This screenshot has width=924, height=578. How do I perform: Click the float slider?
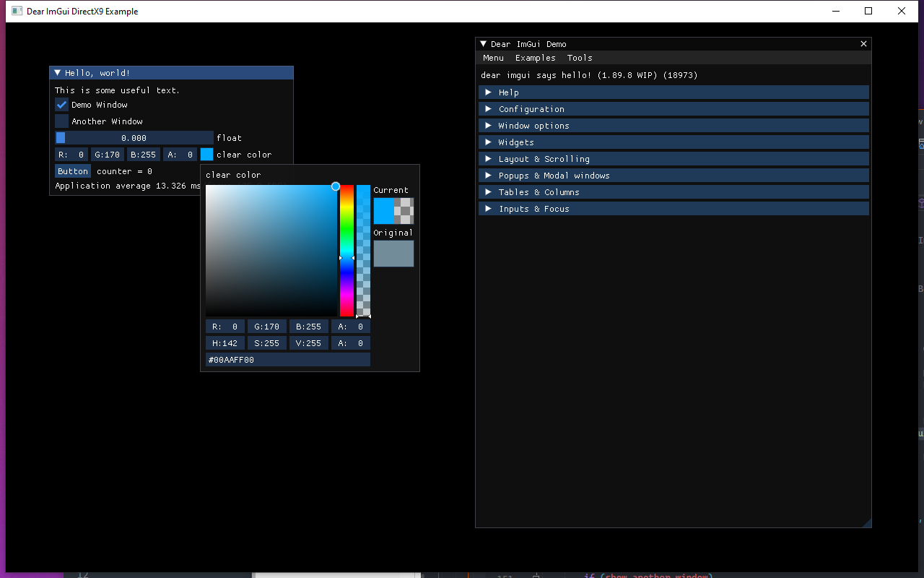click(x=134, y=138)
